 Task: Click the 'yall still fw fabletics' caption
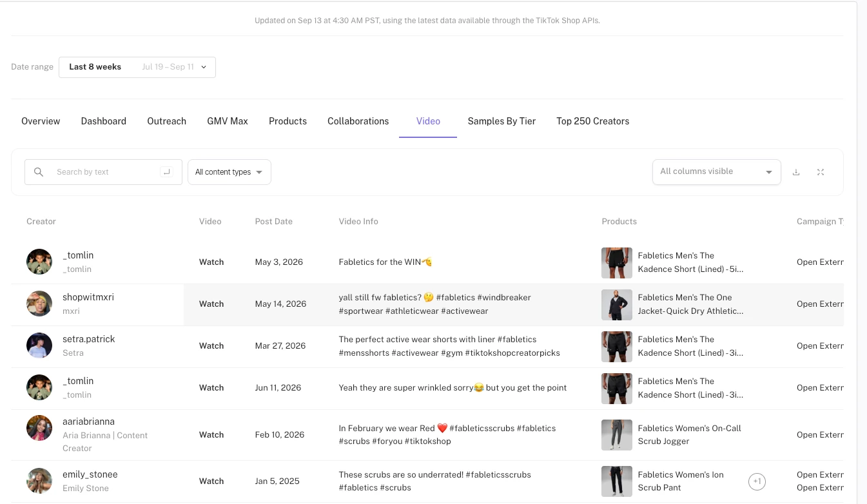click(435, 304)
